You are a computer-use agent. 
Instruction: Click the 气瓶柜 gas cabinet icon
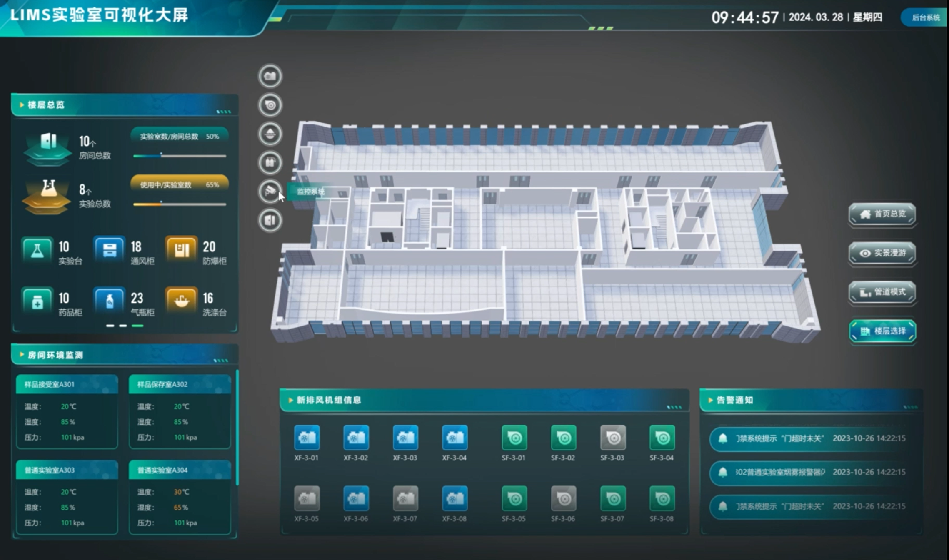pos(109,300)
